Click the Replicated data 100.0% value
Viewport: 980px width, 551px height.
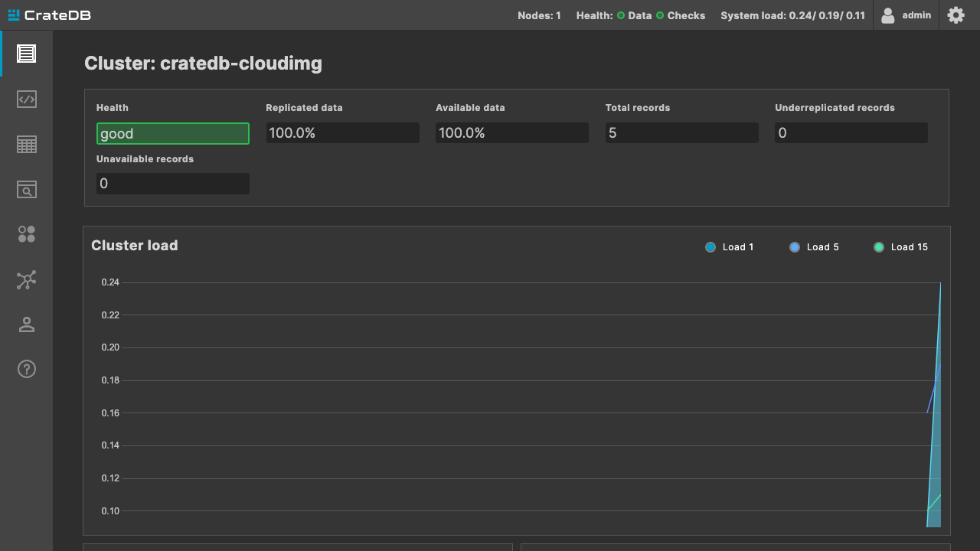tap(342, 133)
